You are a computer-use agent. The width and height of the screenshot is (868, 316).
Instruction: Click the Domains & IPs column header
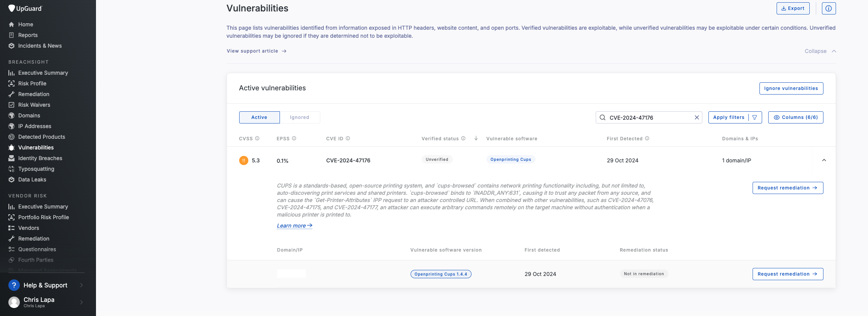(x=740, y=138)
